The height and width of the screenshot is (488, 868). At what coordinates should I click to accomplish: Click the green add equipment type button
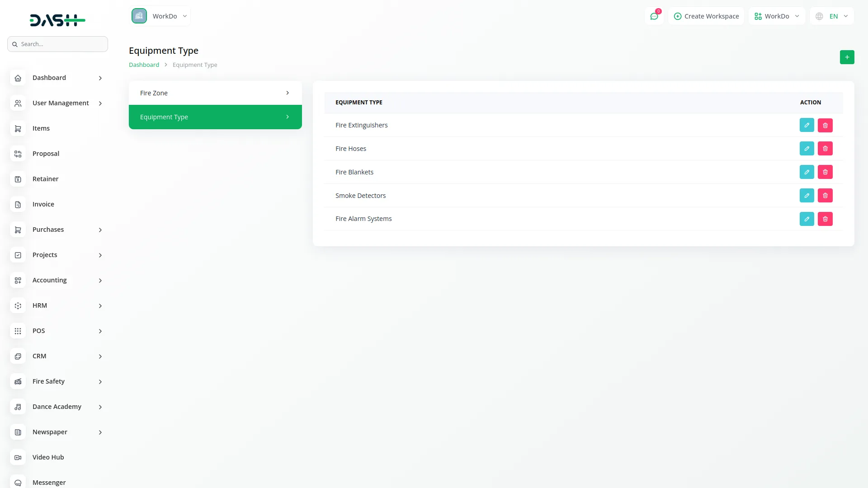847,57
